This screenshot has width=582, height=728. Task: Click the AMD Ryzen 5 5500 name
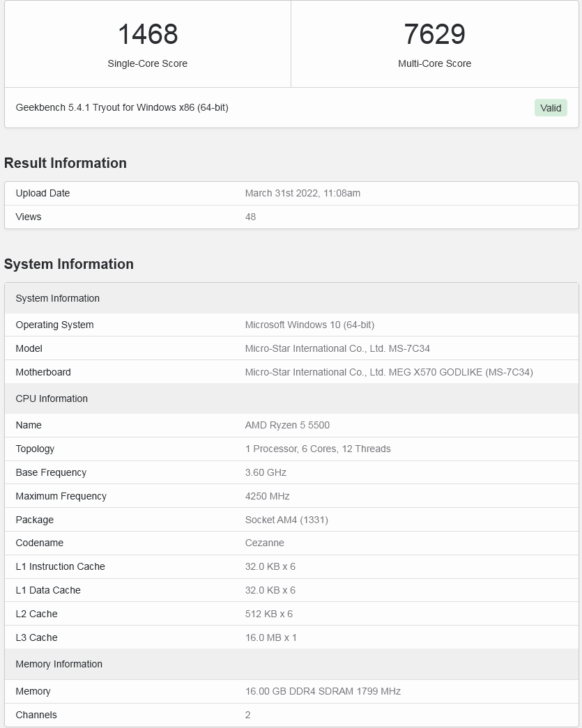point(287,425)
